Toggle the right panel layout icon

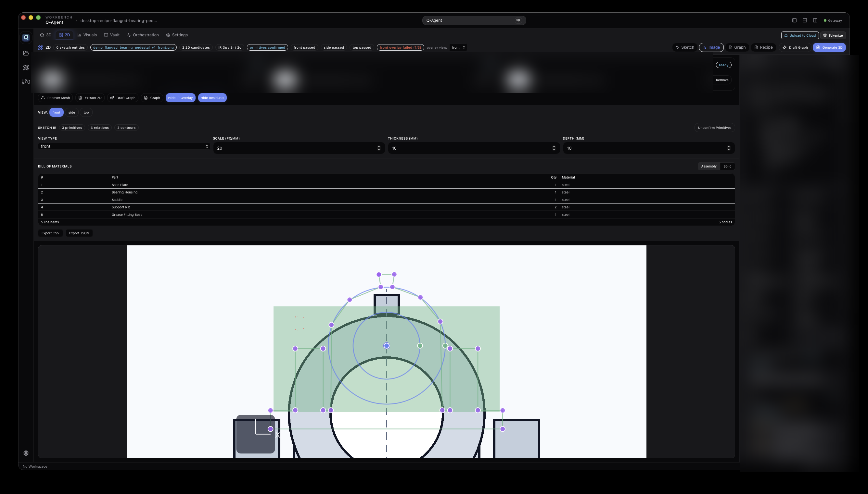point(815,20)
